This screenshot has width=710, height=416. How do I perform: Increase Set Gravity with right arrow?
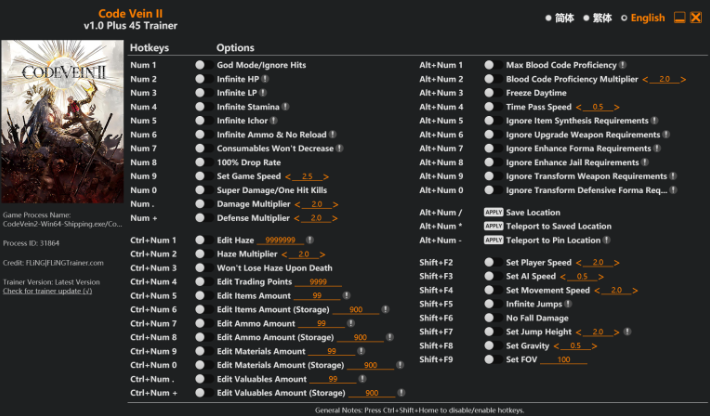point(594,346)
